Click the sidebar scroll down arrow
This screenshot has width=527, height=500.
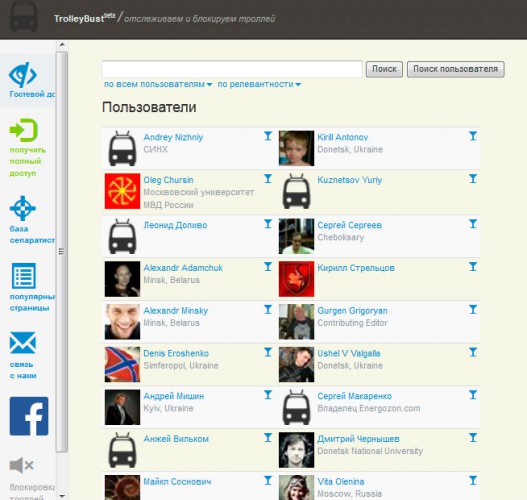click(62, 496)
